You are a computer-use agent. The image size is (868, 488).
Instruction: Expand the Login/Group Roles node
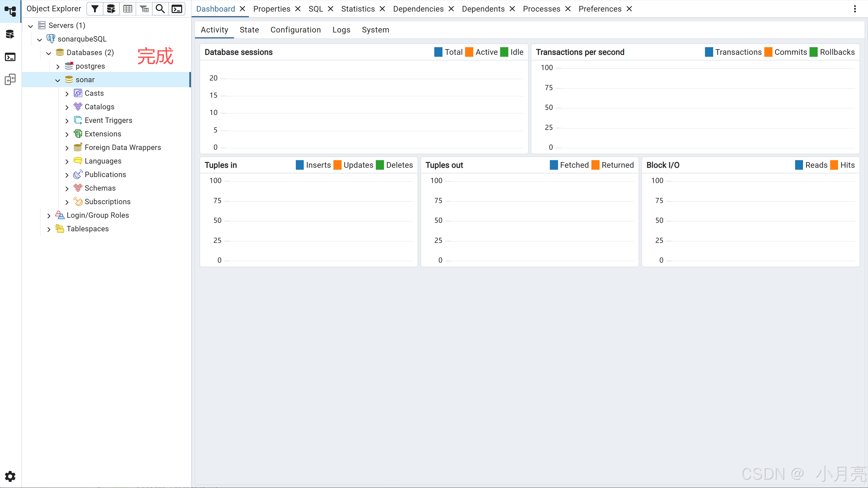(x=49, y=215)
